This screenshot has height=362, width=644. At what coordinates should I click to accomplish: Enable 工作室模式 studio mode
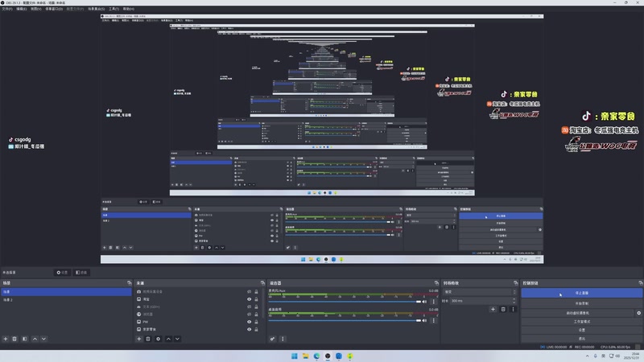click(581, 321)
